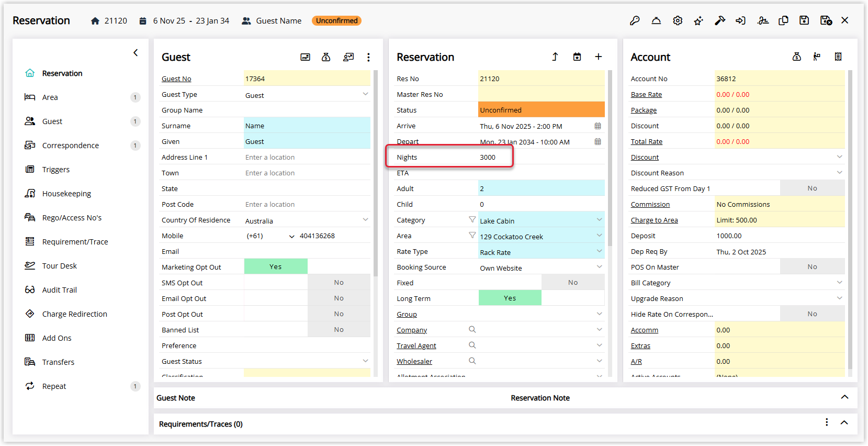This screenshot has width=868, height=446.
Task: Click up arrow icon in Reservation panel
Action: pos(555,57)
